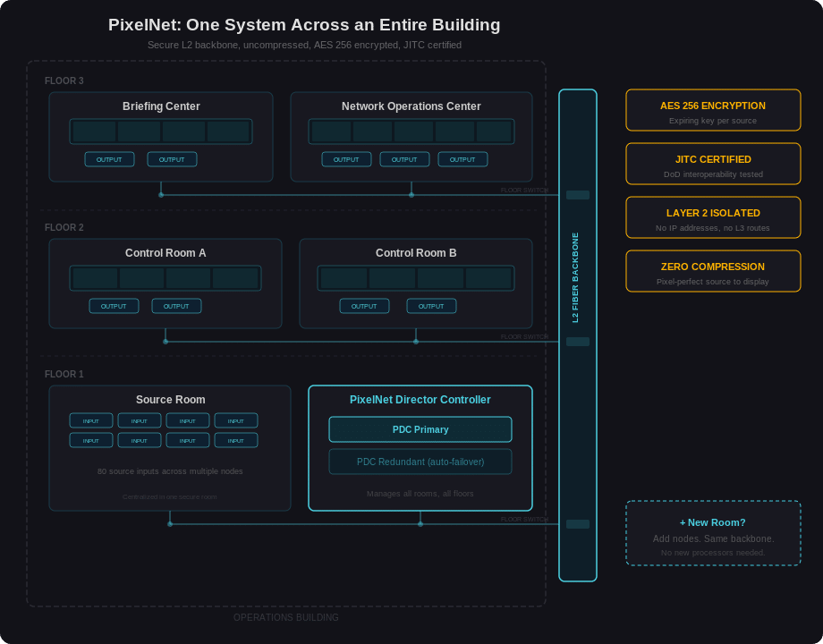Click the 'Add nodes. Same backbone.' text
Image resolution: width=823 pixels, height=644 pixels.
713,538
